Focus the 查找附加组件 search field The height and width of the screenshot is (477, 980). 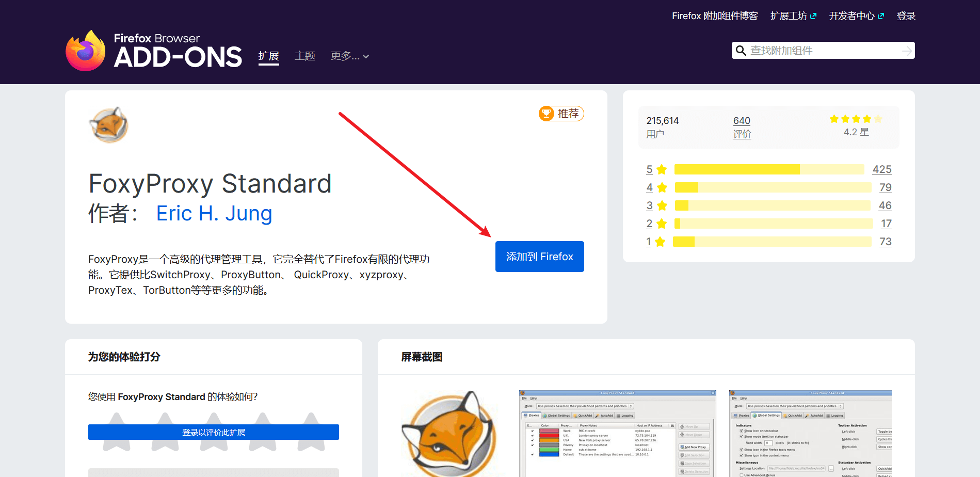(x=823, y=51)
